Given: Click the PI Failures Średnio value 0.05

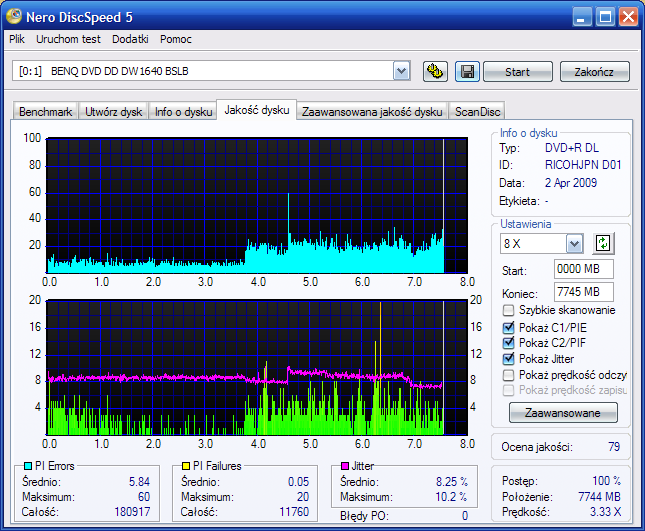Looking at the screenshot, I should (298, 482).
